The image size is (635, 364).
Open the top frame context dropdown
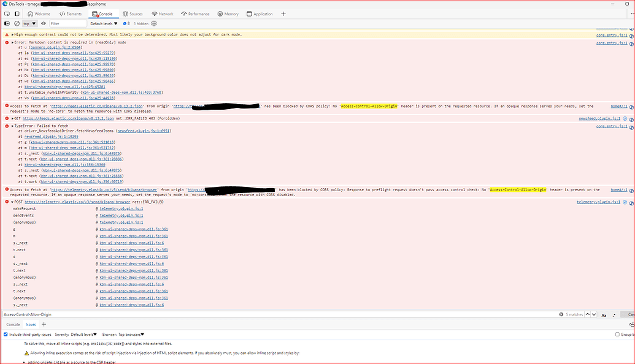(29, 23)
